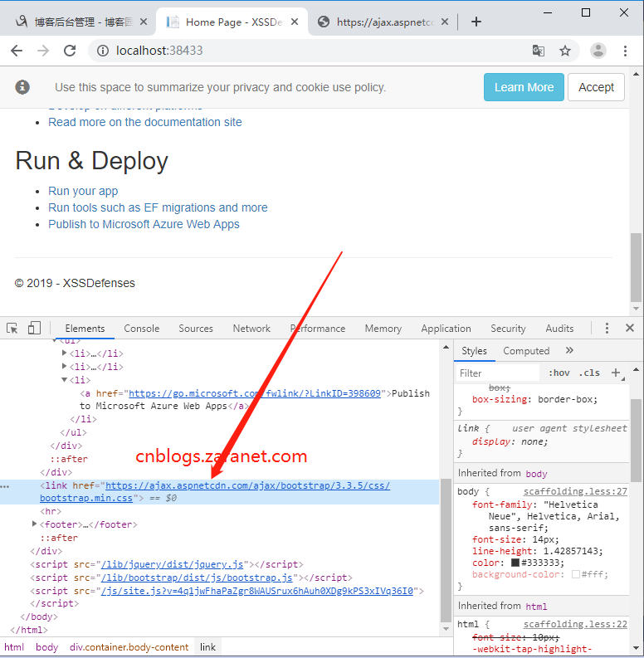This screenshot has height=658, width=644.
Task: Toggle the device toolbar icon
Action: [34, 328]
